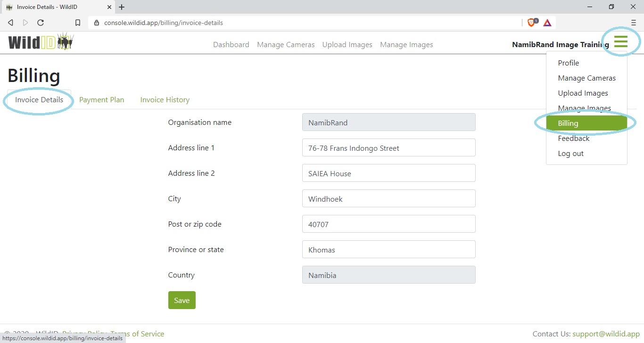Click the Post or zip code label
Image resolution: width=644 pixels, height=343 pixels.
pos(195,224)
